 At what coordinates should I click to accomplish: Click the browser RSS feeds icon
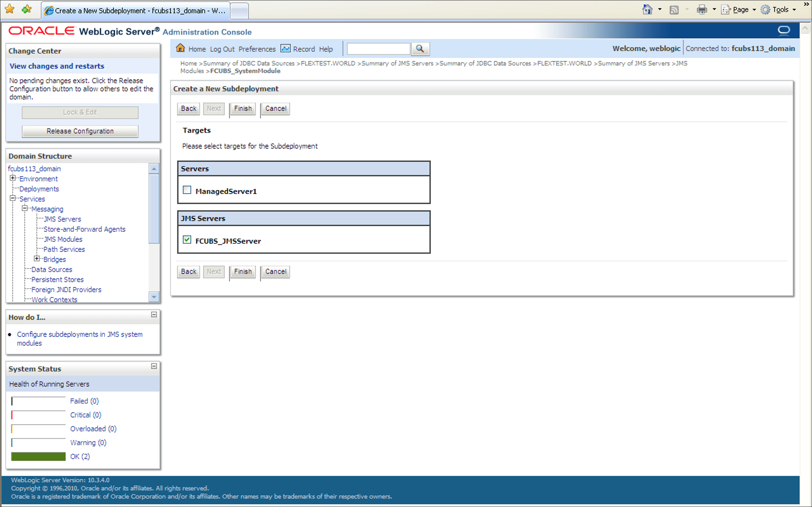tap(674, 10)
